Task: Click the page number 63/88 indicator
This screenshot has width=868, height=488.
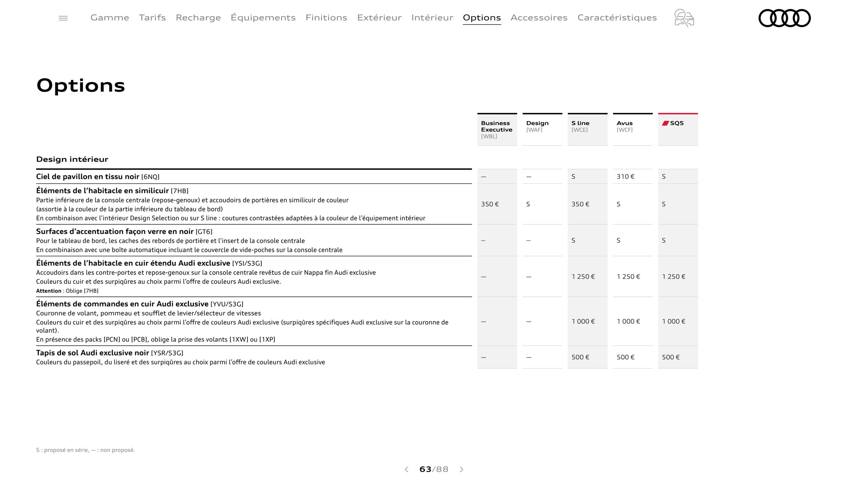Action: coord(434,469)
